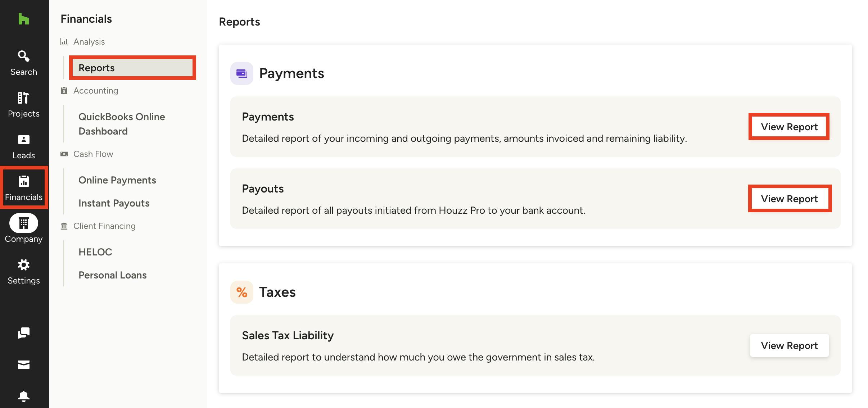Screen dimensions: 868x408
Task: Open QuickBooks Online Dashboard
Action: (122, 123)
